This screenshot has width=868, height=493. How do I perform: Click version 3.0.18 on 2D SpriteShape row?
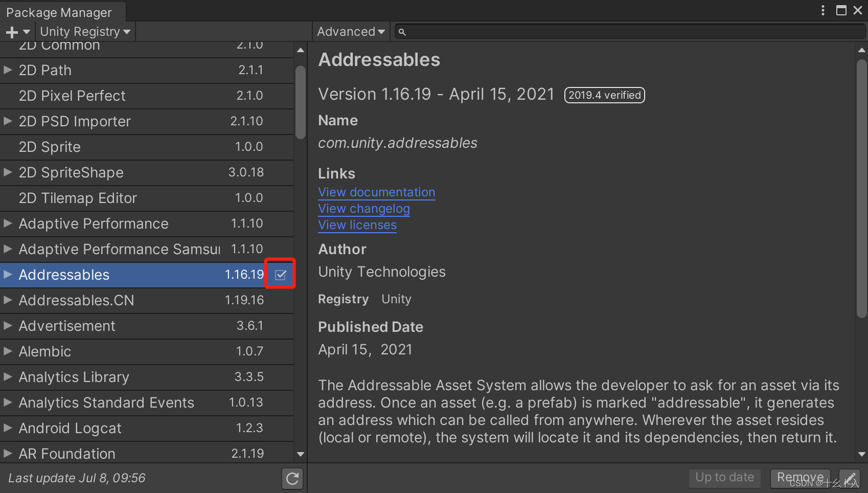[246, 172]
